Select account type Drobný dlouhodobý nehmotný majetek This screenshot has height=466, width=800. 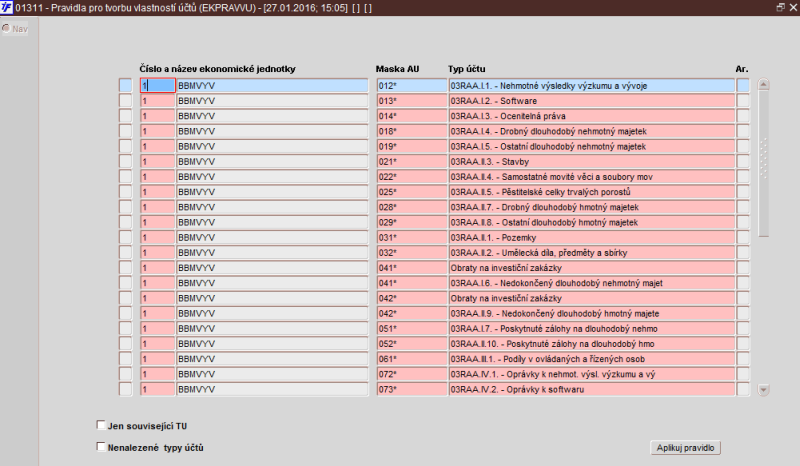[592, 131]
